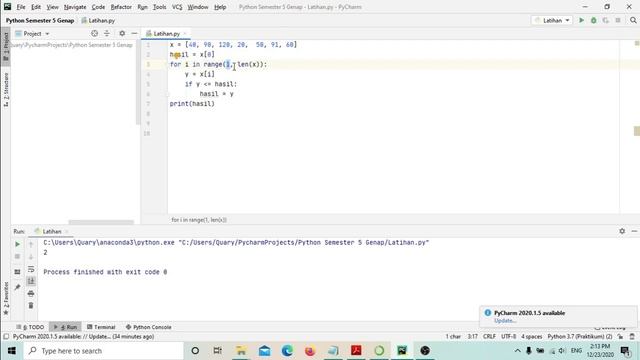Open the TODO tool window tab
Viewport: 640px width, 360px height.
[x=30, y=327]
